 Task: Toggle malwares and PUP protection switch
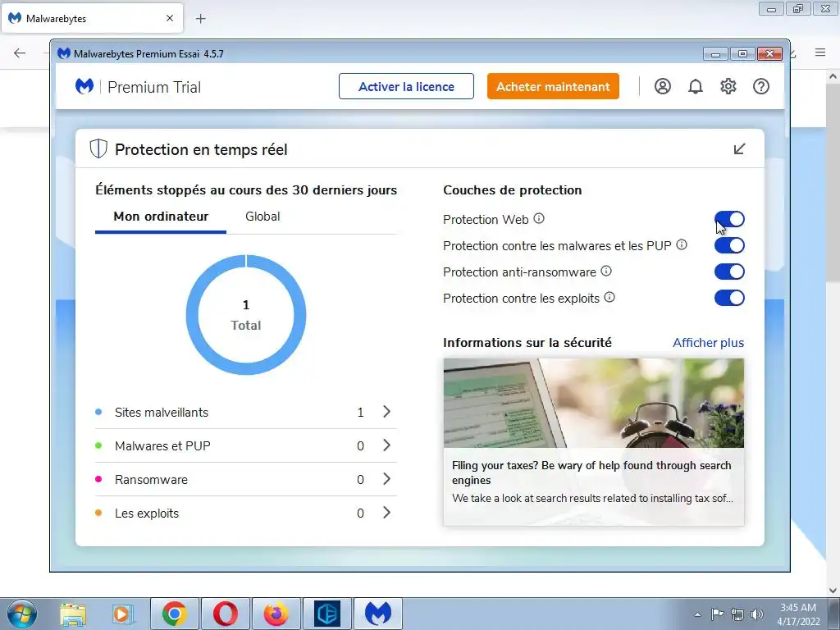[x=729, y=245]
